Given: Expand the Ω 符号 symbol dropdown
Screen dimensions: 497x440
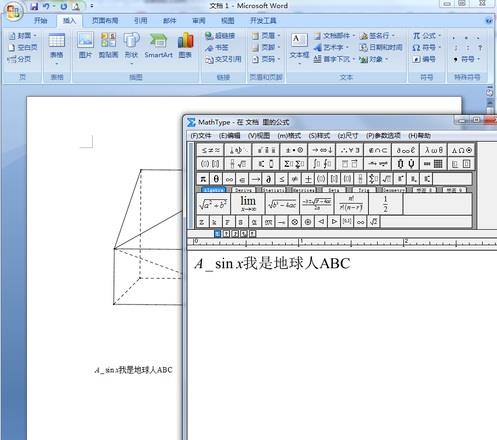Looking at the screenshot, I should click(440, 48).
